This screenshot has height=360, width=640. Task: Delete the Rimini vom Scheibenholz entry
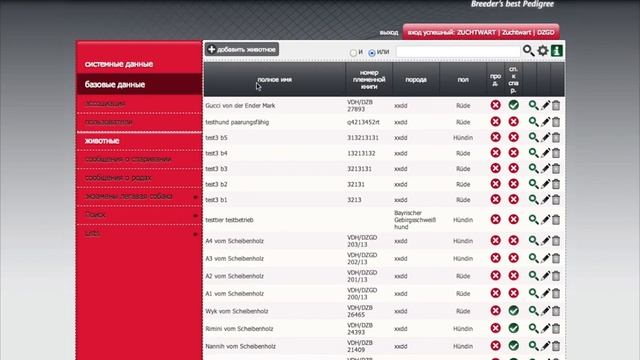point(556,328)
